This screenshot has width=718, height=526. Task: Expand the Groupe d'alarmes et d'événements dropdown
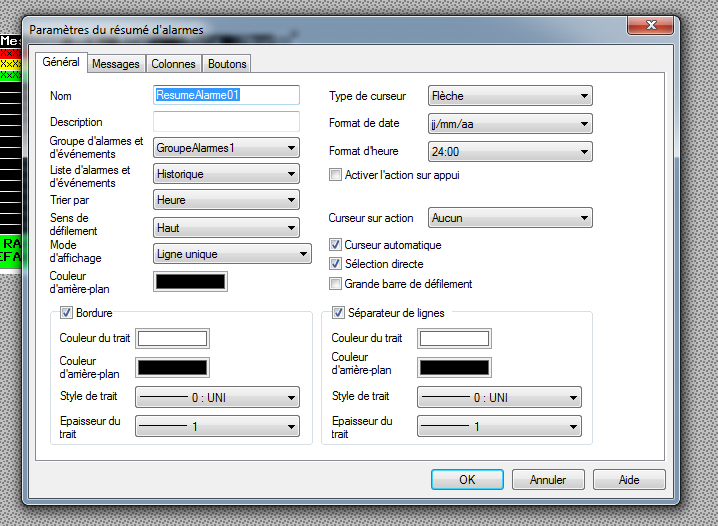click(226, 148)
